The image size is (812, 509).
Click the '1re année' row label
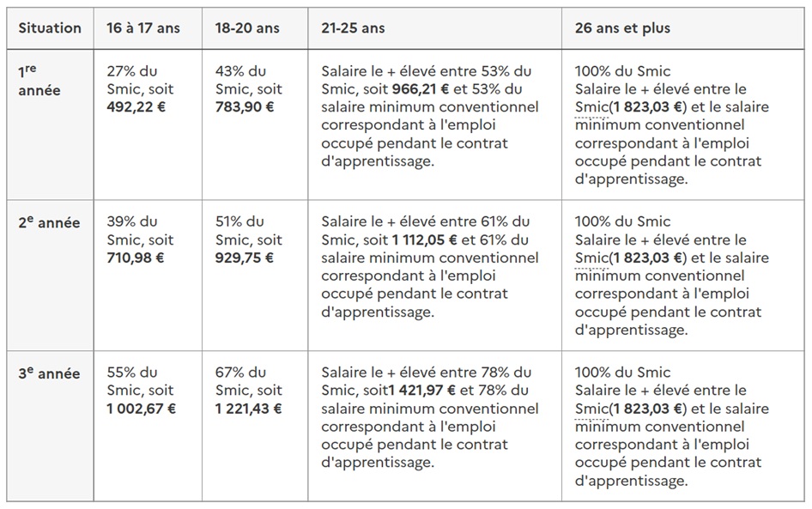point(39,81)
